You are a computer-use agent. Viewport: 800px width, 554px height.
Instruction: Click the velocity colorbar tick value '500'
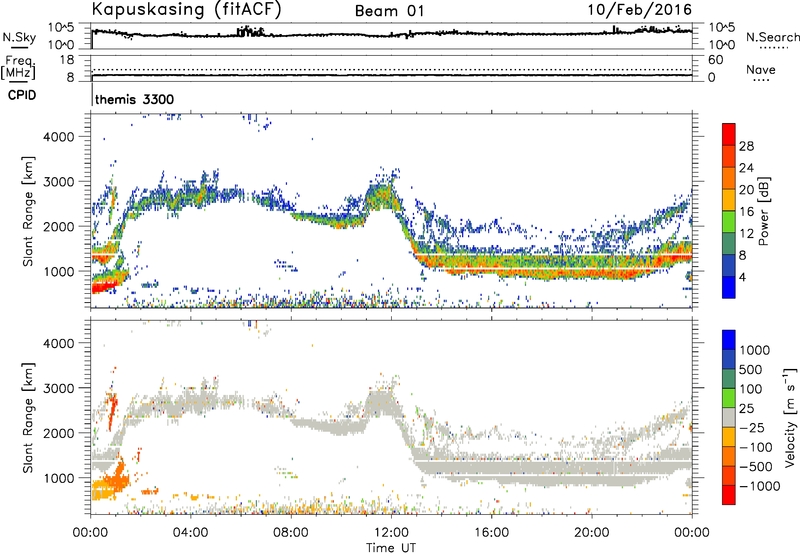[751, 369]
